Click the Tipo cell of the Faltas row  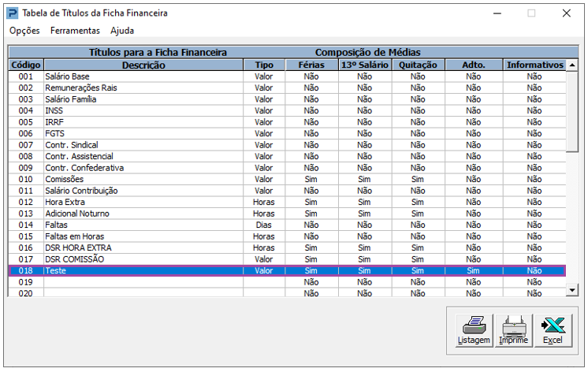coord(263,225)
